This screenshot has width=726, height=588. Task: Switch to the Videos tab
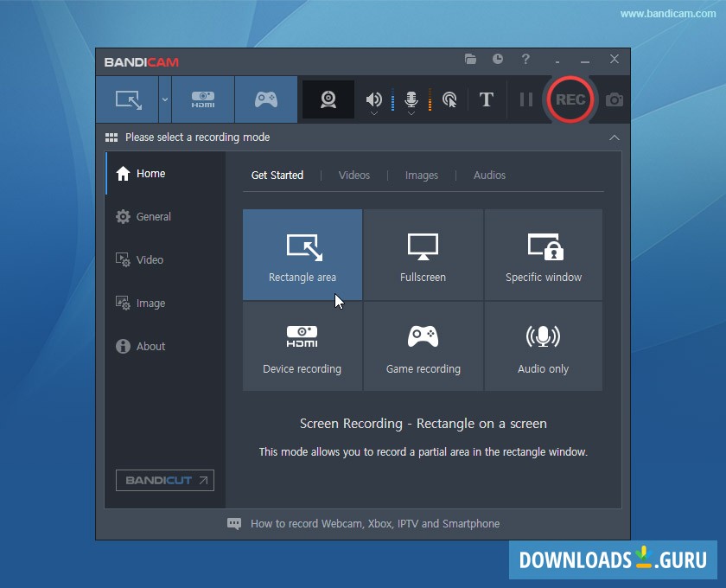353,175
